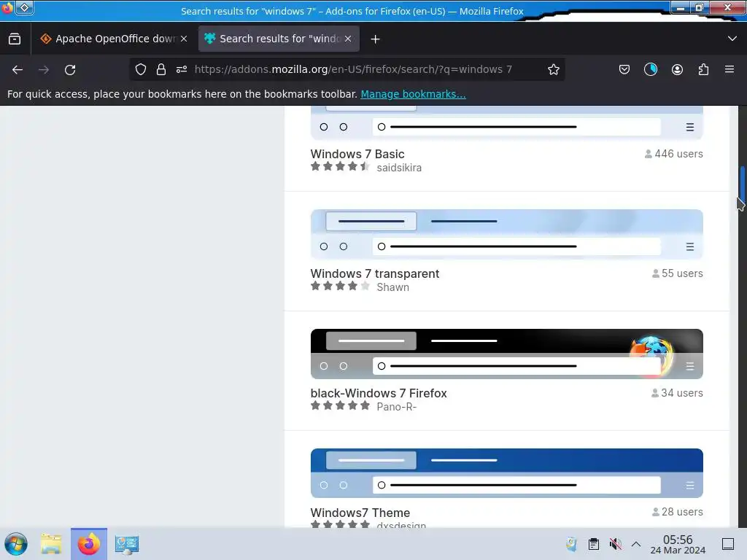This screenshot has width=747, height=560.
Task: Click the Windows7 Theme blue preview image
Action: [x=506, y=472]
